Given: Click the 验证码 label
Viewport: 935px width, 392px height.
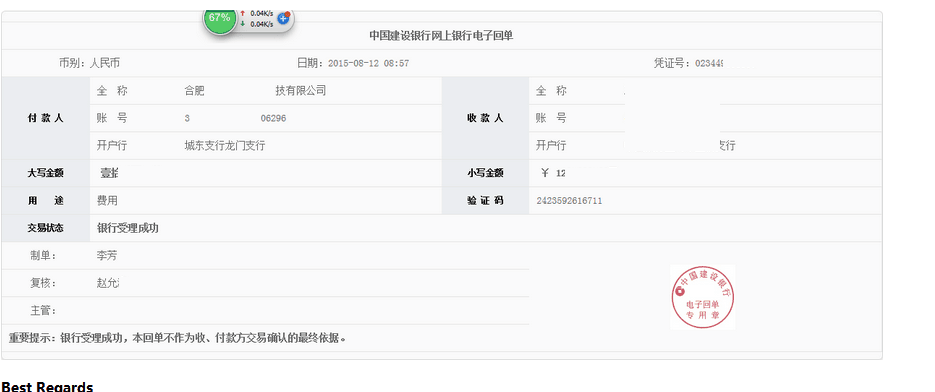Looking at the screenshot, I should point(485,200).
